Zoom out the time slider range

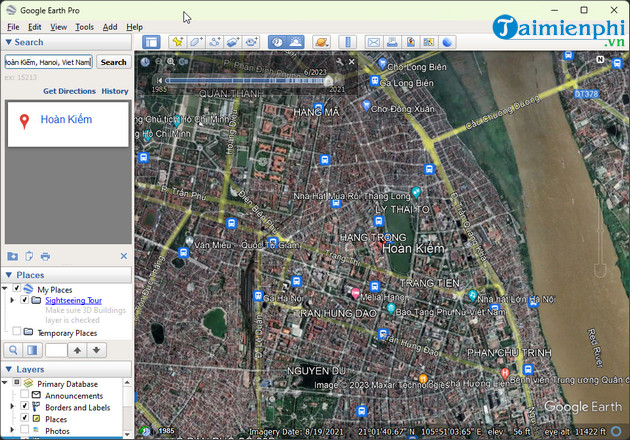point(159,61)
